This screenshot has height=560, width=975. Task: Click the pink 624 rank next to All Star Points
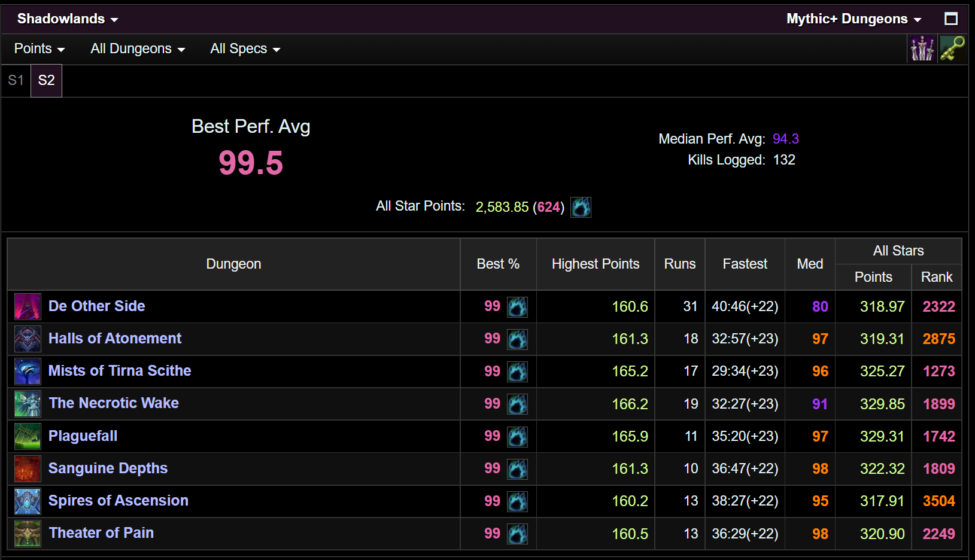[x=549, y=207]
